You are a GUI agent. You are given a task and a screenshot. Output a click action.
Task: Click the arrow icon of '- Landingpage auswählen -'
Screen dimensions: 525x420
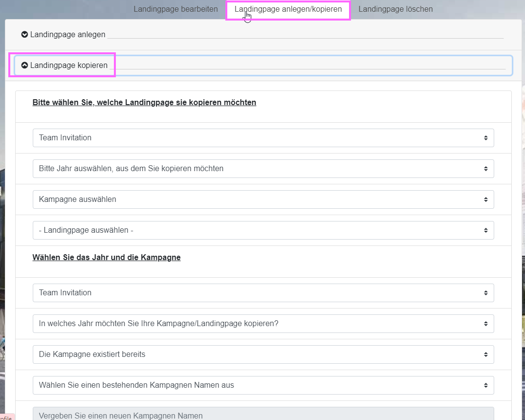point(485,230)
